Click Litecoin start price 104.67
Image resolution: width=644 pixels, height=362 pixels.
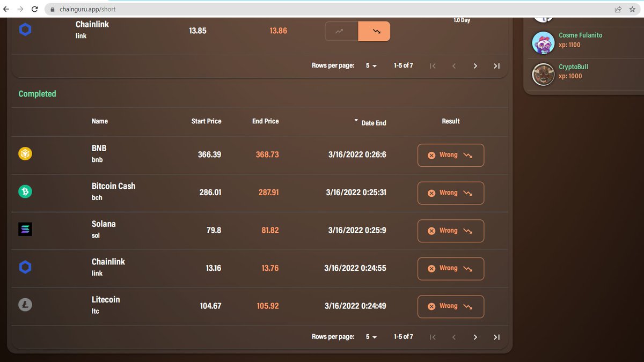[x=210, y=306]
